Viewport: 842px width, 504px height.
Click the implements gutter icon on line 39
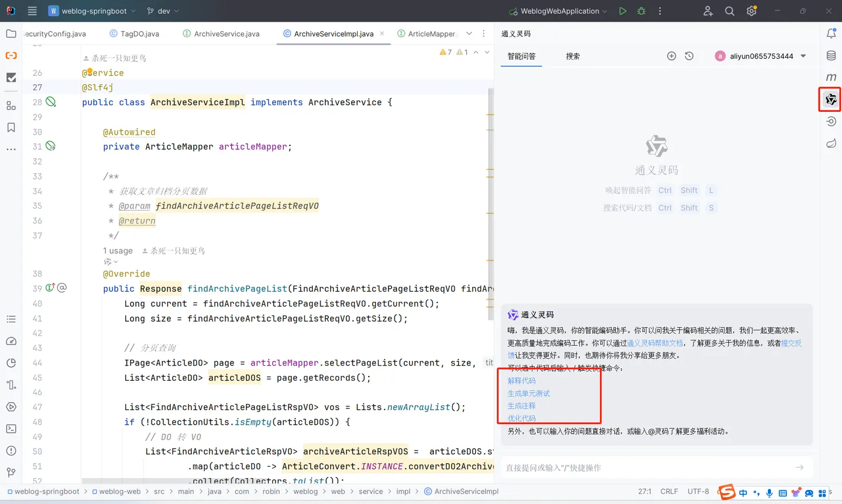click(51, 288)
